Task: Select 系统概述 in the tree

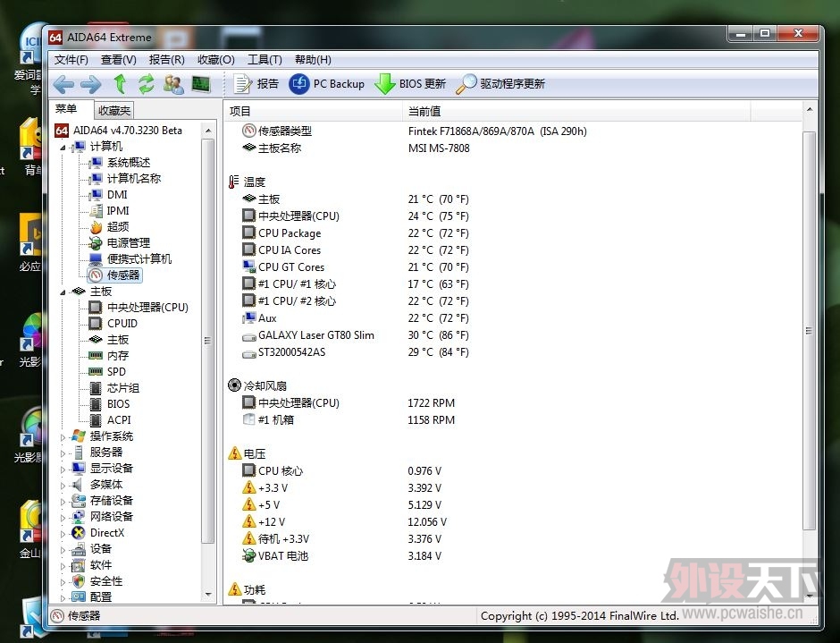Action: click(x=128, y=163)
